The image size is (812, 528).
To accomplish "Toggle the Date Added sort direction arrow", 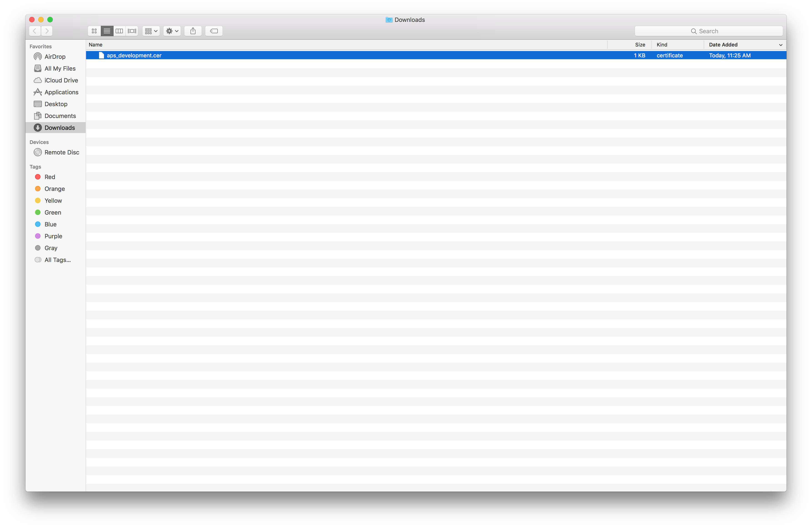I will (x=781, y=45).
